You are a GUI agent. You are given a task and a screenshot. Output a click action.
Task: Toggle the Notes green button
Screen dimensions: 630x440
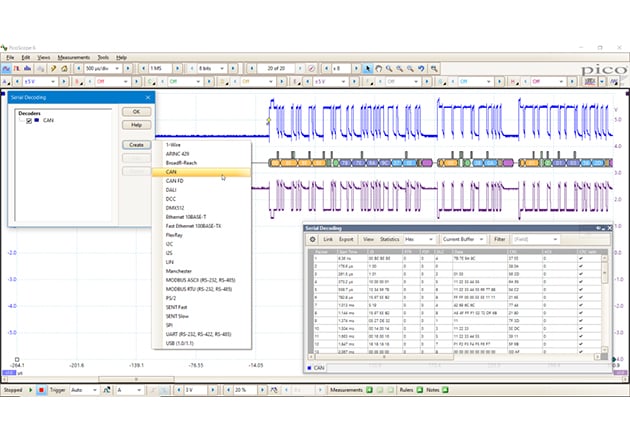pyautogui.click(x=445, y=390)
